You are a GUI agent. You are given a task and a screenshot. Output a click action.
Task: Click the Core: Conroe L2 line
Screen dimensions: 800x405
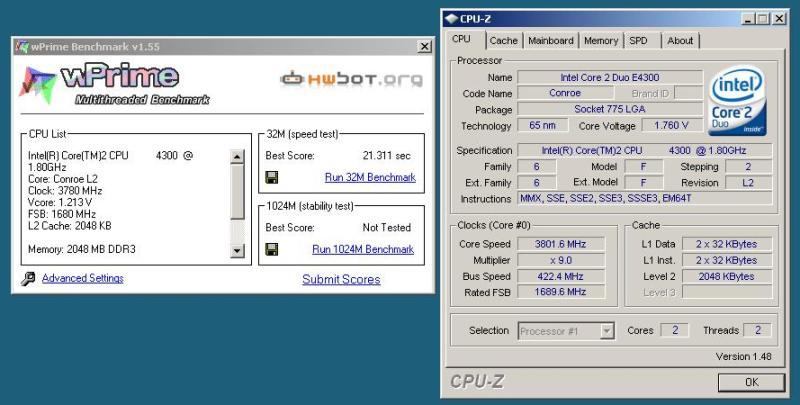[x=63, y=179]
